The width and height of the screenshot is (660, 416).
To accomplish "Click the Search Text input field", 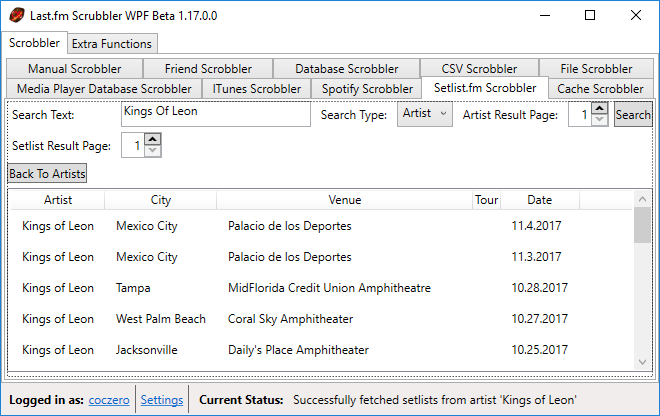I will coord(216,114).
